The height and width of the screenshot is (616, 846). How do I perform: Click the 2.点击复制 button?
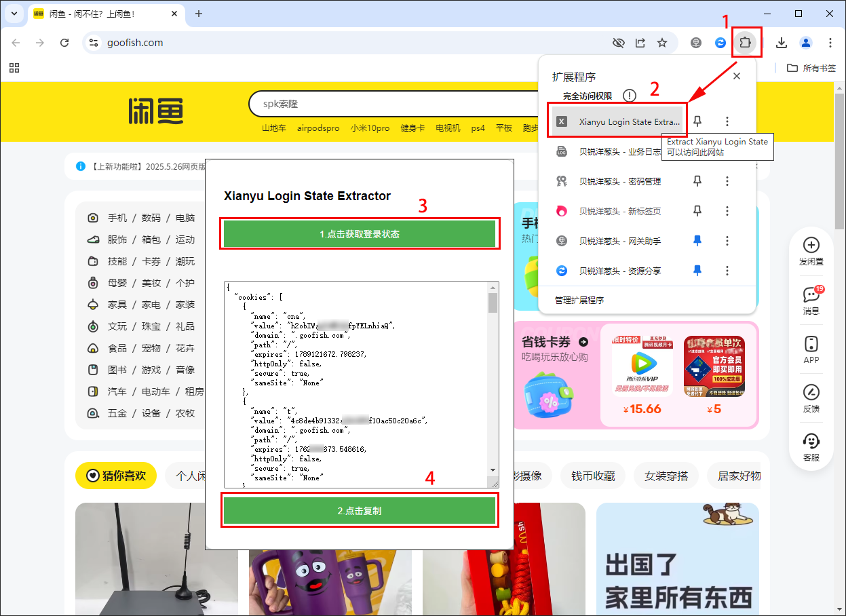[x=360, y=511]
